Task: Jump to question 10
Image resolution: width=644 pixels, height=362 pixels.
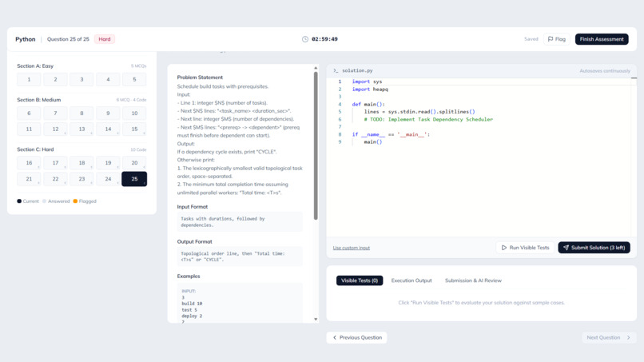Action: click(134, 113)
